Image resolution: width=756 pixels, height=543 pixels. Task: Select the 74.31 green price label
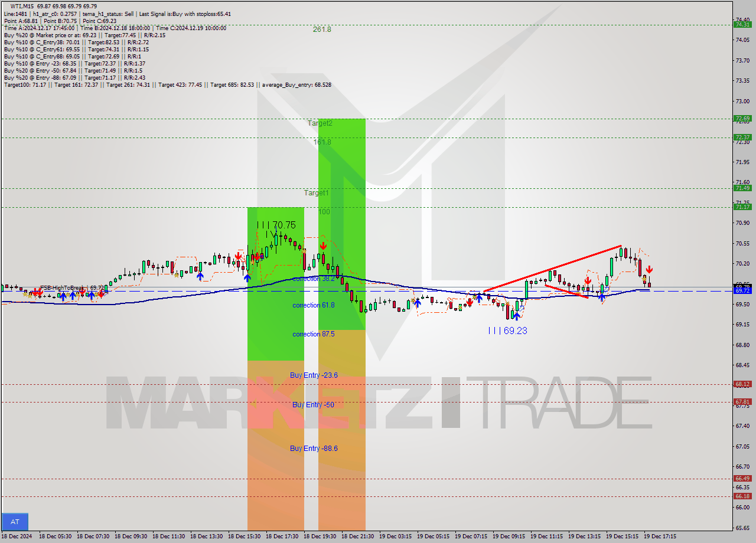tap(742, 24)
